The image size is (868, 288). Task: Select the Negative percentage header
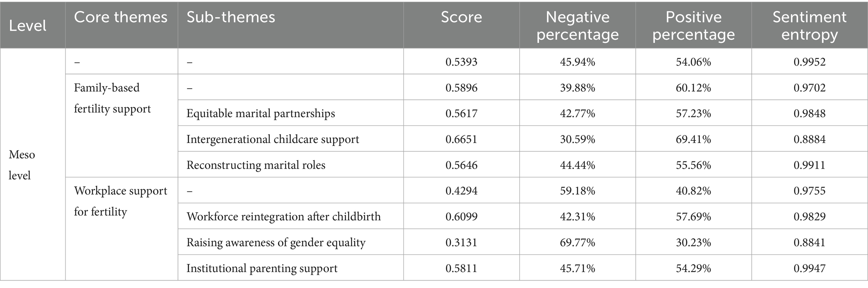[x=577, y=26]
